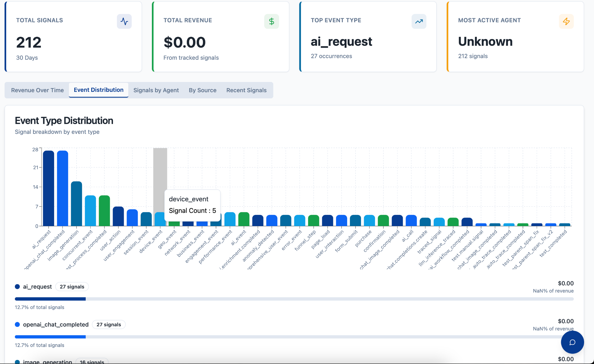594x364 pixels.
Task: Click "From tracked signals" caption
Action: 191,58
